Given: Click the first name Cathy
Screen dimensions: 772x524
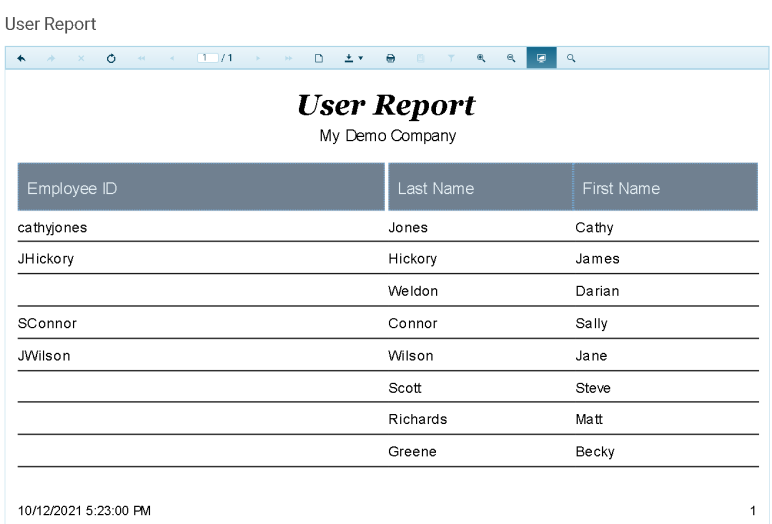Looking at the screenshot, I should (594, 228).
